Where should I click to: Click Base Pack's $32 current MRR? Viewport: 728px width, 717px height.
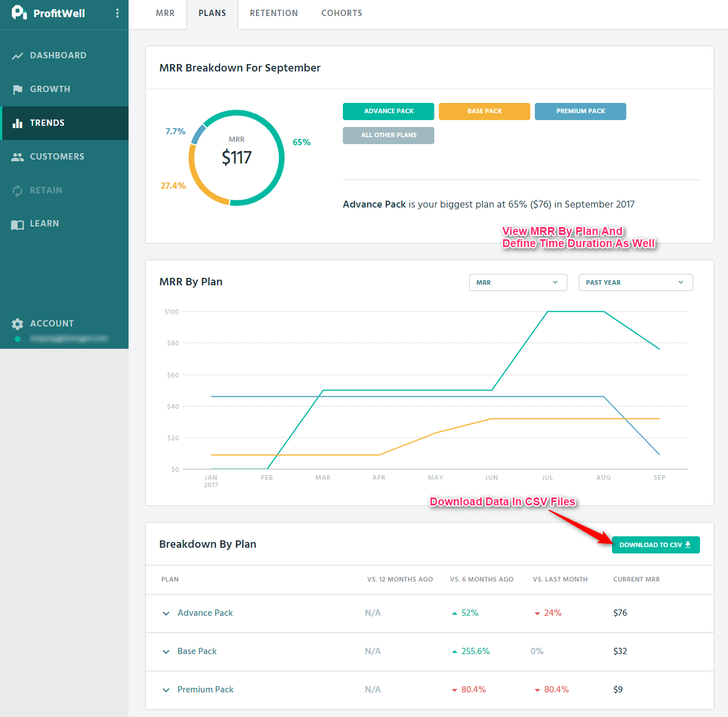(x=620, y=651)
